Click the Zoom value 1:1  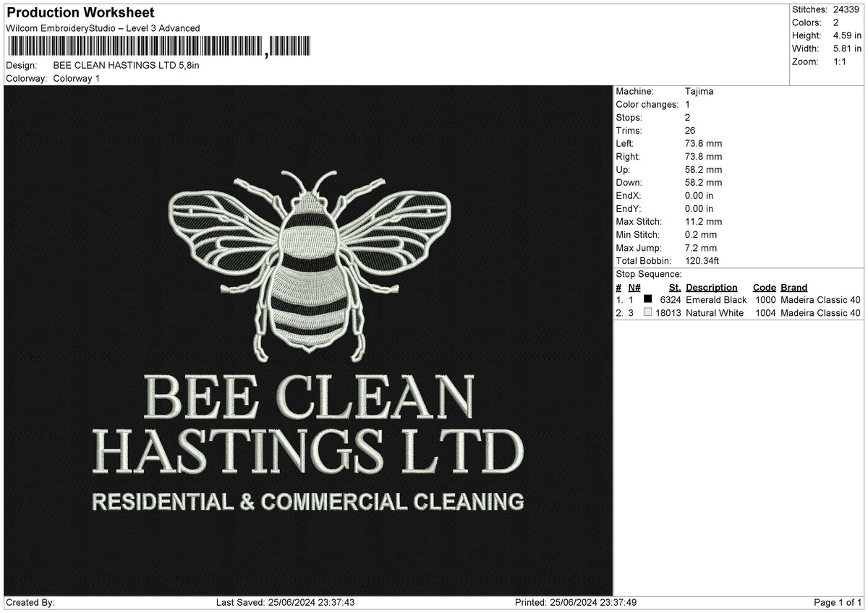[x=840, y=61]
